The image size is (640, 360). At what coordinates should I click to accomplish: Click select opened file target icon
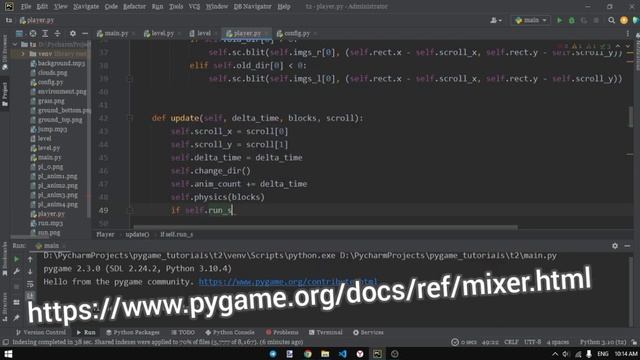33,33
